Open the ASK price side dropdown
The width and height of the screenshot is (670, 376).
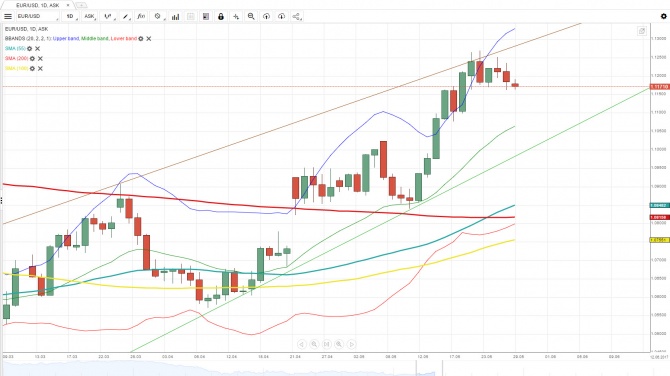(x=89, y=16)
